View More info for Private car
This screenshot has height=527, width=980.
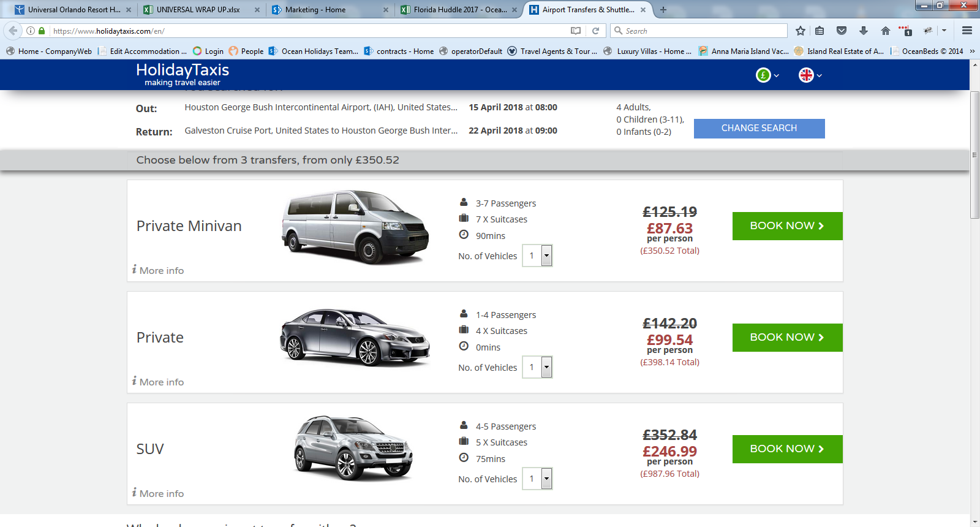point(158,382)
